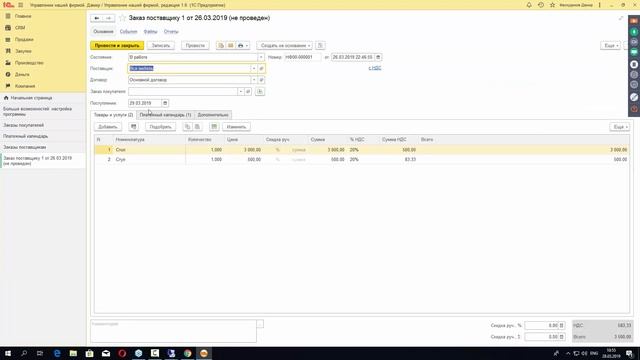Click the paste rows icon in table toolbar

point(197,127)
